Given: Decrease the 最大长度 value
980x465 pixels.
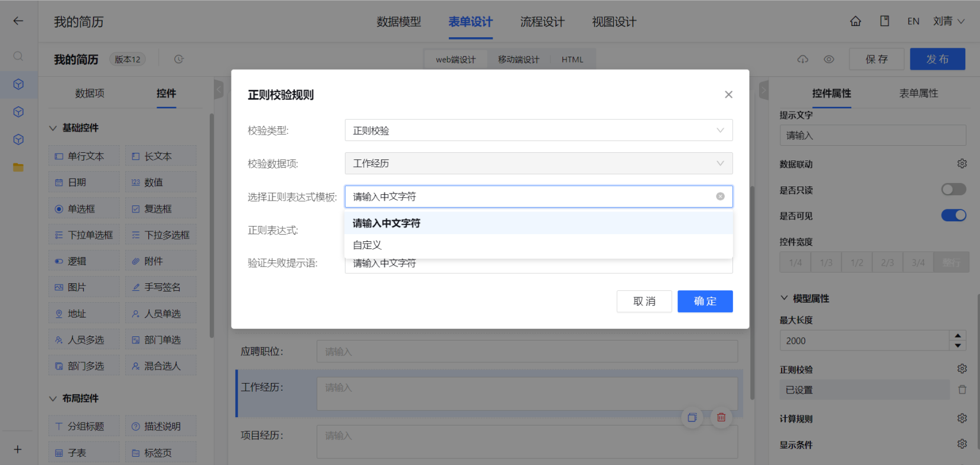Looking at the screenshot, I should coord(958,346).
